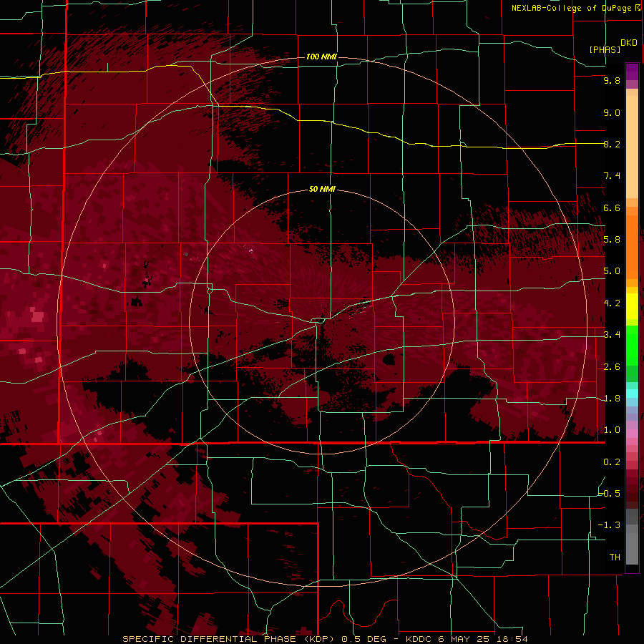Click the 1.0 value on color scale
This screenshot has width=644, height=644.
click(x=612, y=430)
